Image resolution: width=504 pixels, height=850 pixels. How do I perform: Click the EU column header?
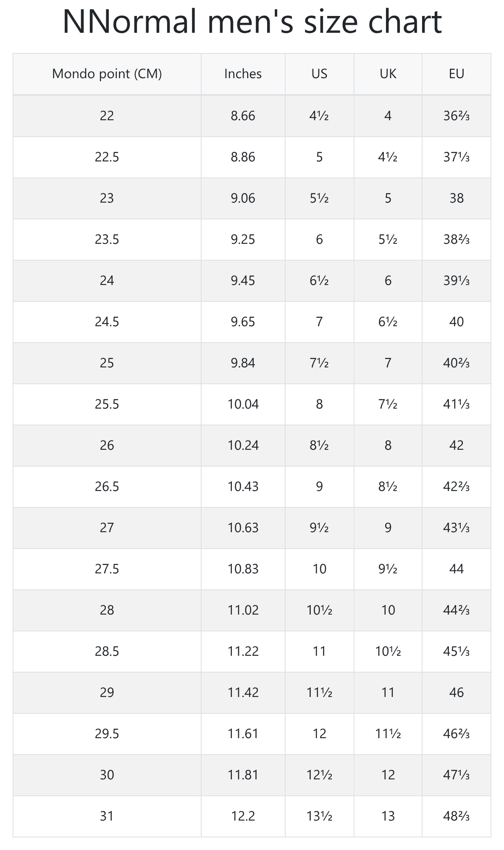[456, 74]
